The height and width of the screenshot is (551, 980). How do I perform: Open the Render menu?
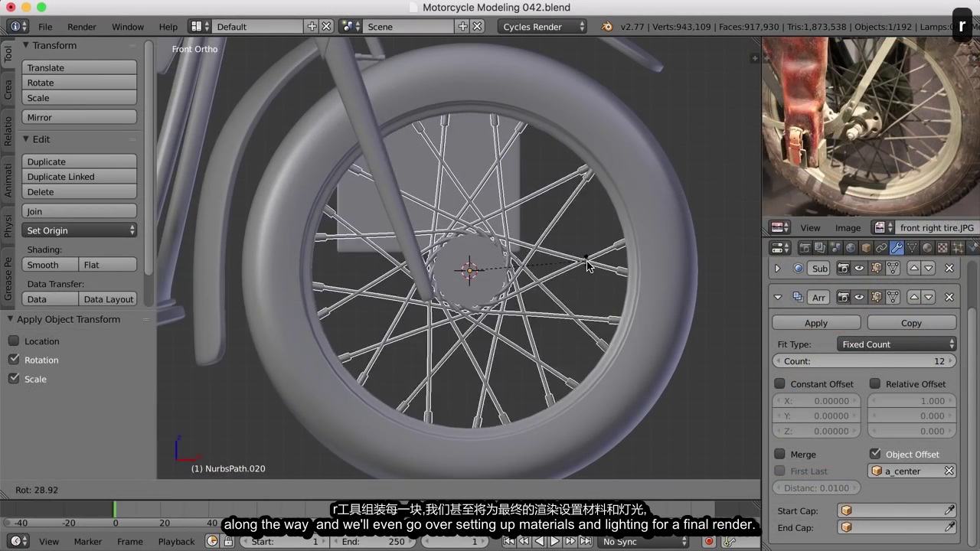[x=82, y=26]
